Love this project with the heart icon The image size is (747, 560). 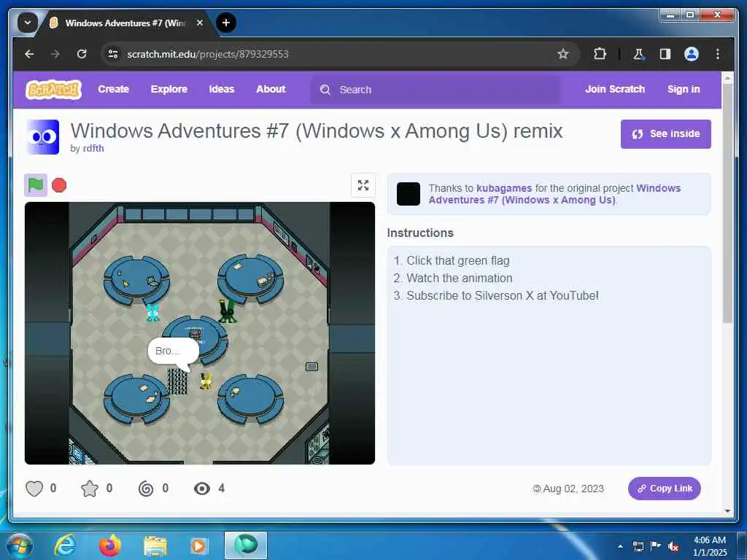tap(34, 489)
